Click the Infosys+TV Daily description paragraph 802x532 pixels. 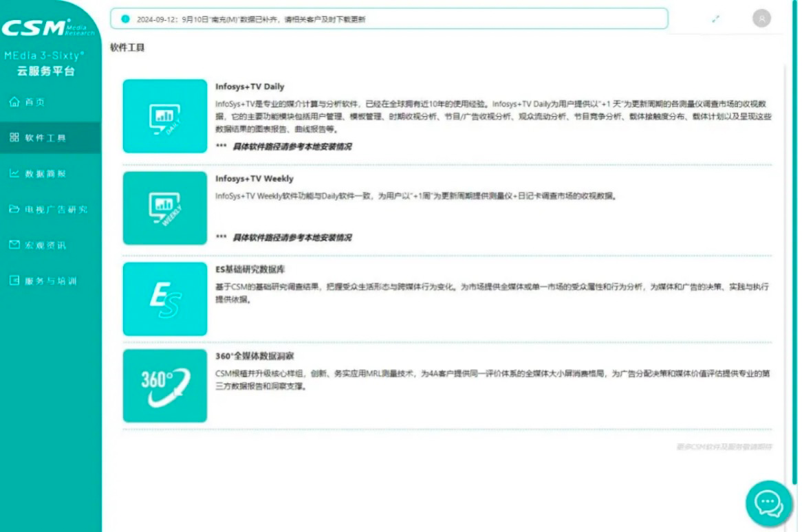493,117
